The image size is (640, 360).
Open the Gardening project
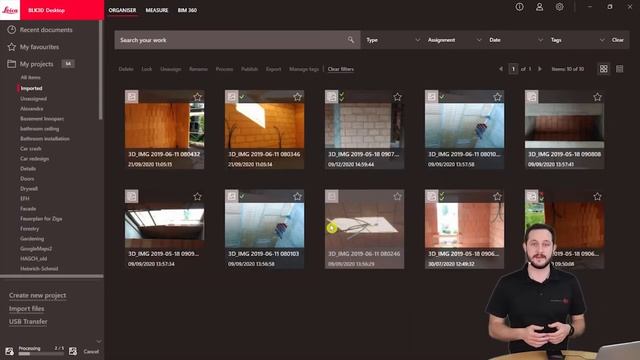32,238
